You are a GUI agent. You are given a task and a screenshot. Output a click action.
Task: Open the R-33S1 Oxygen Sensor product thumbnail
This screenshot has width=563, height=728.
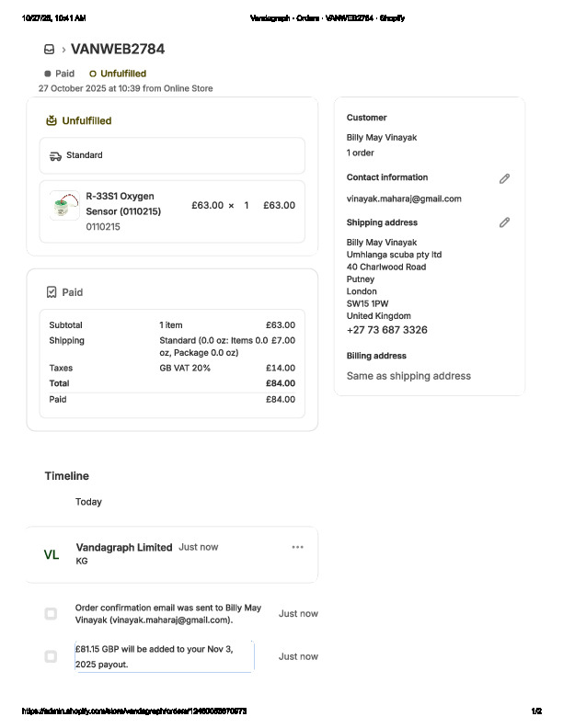coord(65,205)
